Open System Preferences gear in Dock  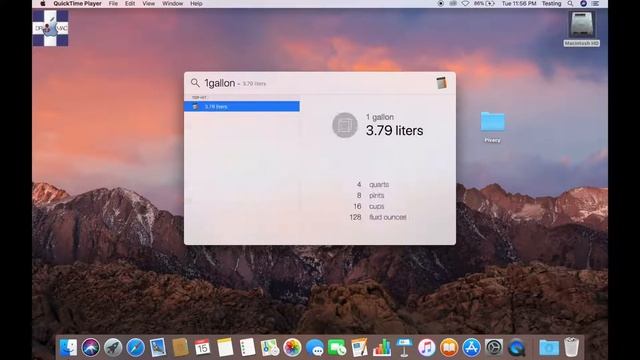pos(494,348)
